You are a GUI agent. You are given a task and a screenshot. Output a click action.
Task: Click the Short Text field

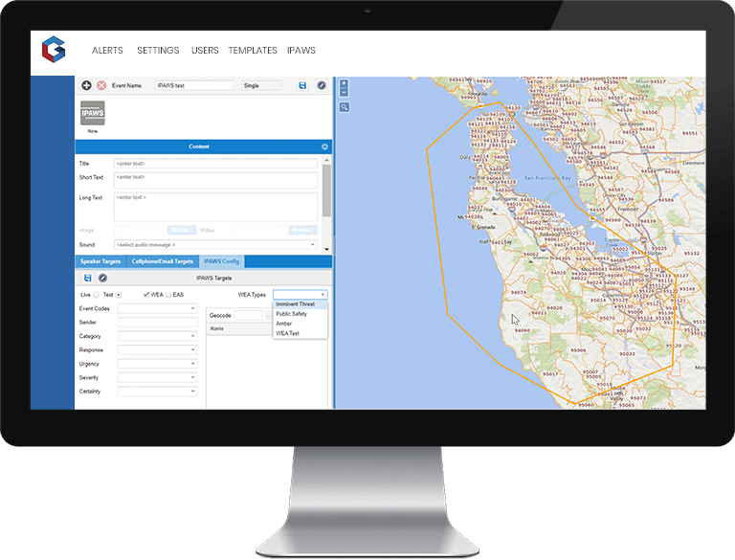215,181
